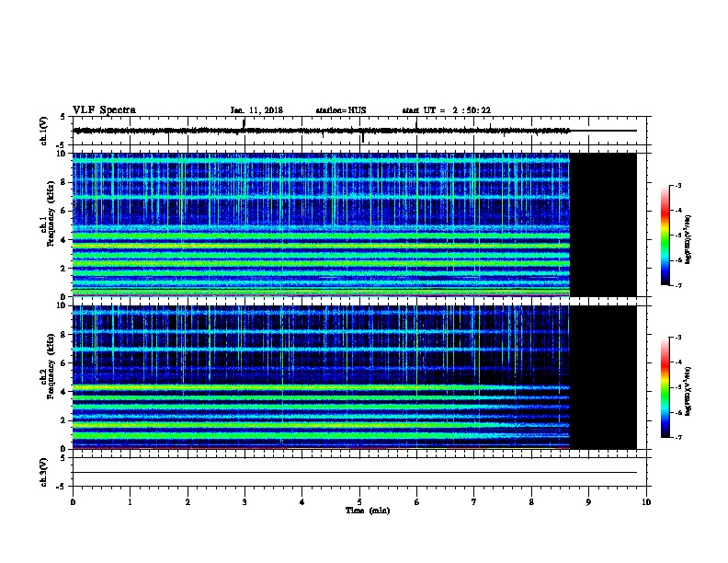Click the "-7" label on ch.2 color scale
The height and width of the screenshot is (563, 728).
point(677,437)
